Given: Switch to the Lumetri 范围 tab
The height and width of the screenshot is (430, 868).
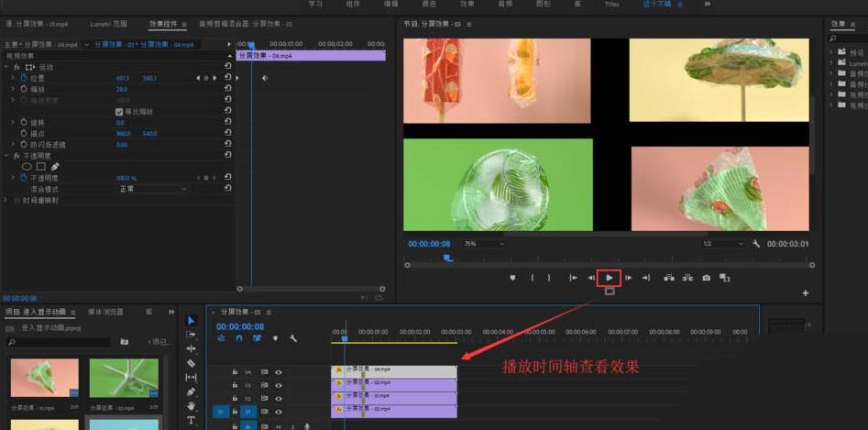Looking at the screenshot, I should (x=109, y=23).
